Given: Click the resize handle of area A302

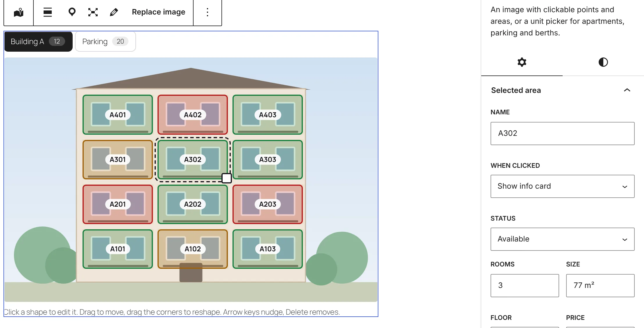Looking at the screenshot, I should (227, 178).
